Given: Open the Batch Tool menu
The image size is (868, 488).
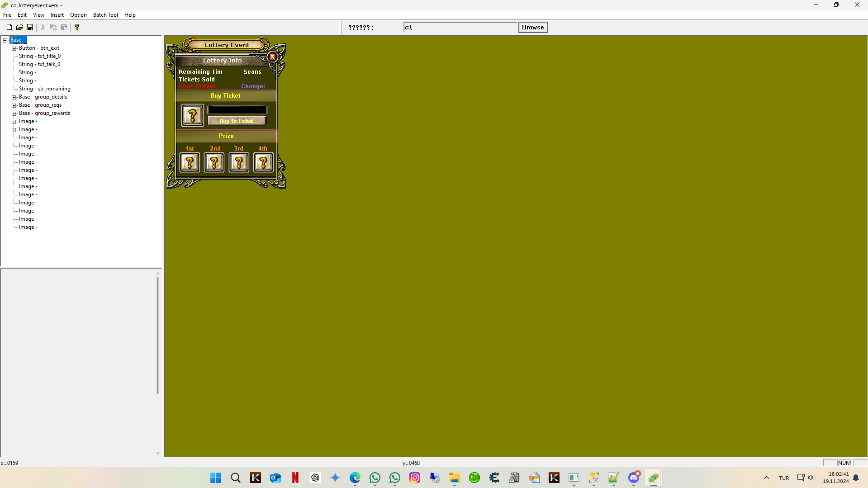Looking at the screenshot, I should pos(105,14).
